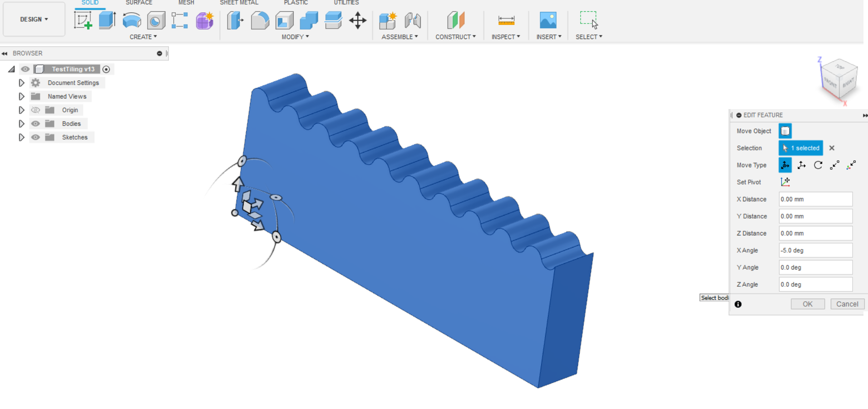Open the Create dropdown menu
Image resolution: width=868 pixels, height=409 pixels.
(143, 37)
